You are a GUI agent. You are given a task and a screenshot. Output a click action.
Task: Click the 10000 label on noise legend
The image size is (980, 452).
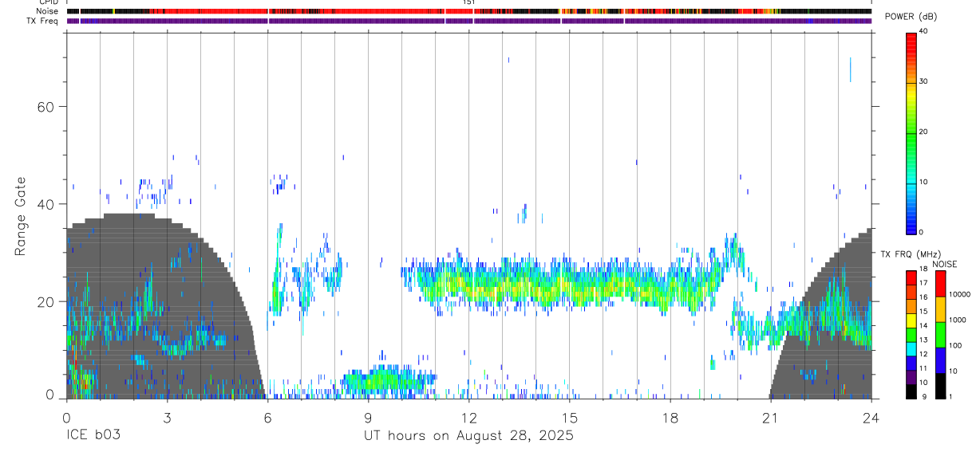click(958, 295)
